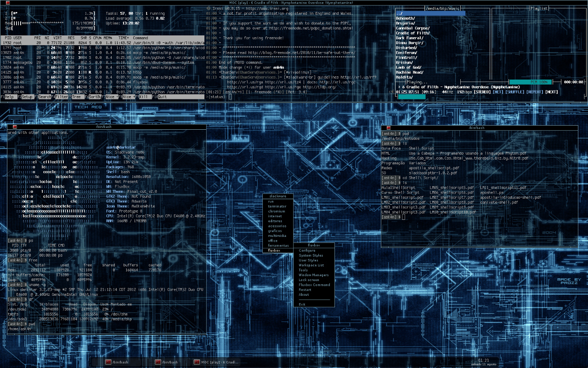Open the Cradle of Filth/ folder
Image resolution: width=588 pixels, height=368 pixels.
tap(413, 33)
